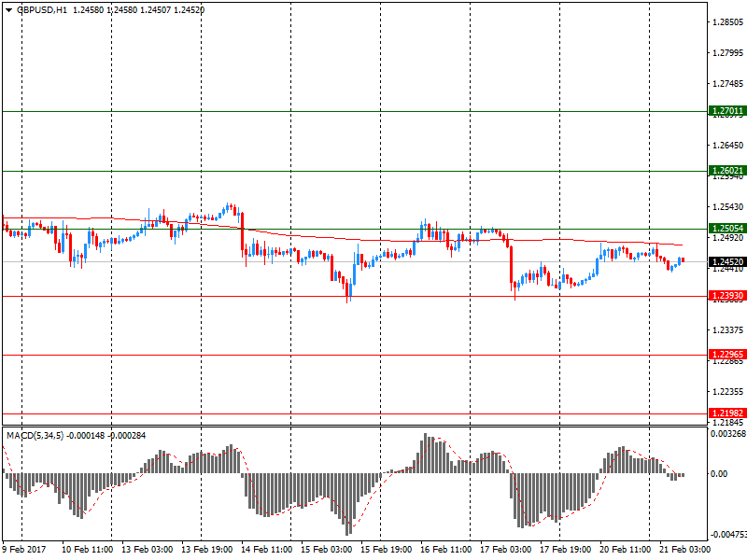This screenshot has width=747, height=560.
Task: Select the 1.23375 price scale value
Action: pos(728,330)
